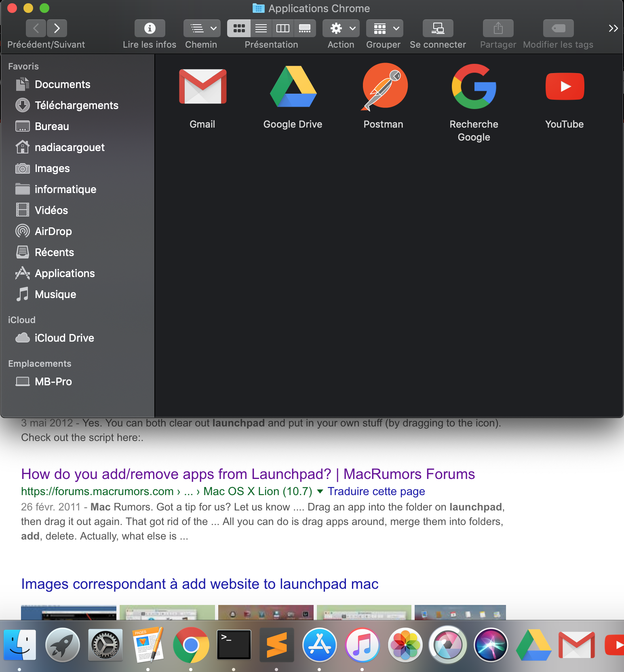Open Finder from the Dock

click(x=19, y=645)
